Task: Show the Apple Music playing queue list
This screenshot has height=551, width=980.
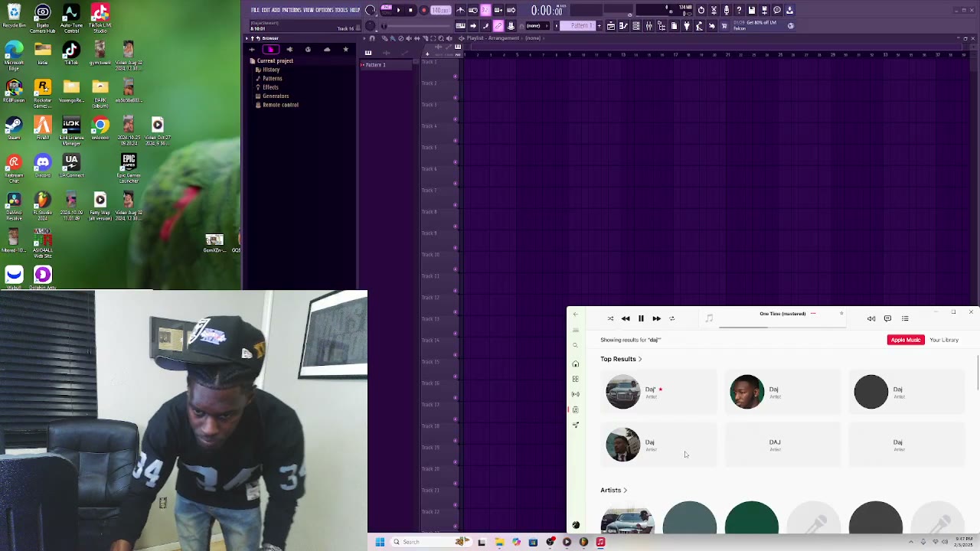Action: 905,318
